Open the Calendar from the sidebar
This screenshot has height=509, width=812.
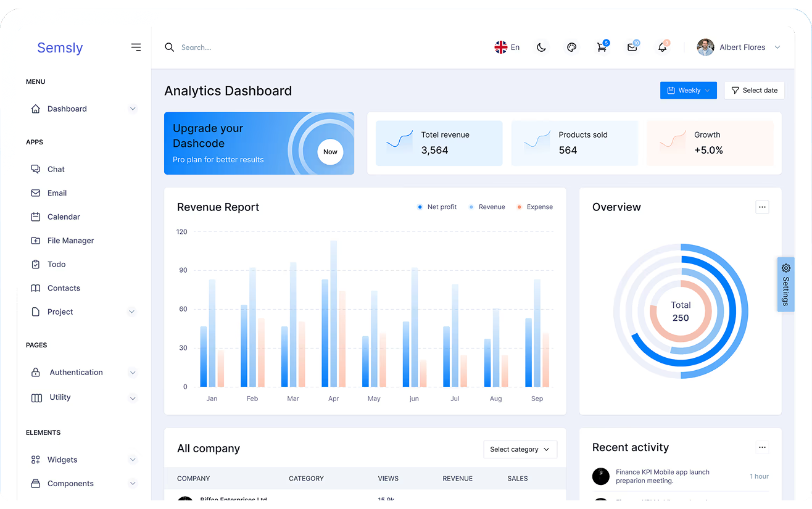64,217
